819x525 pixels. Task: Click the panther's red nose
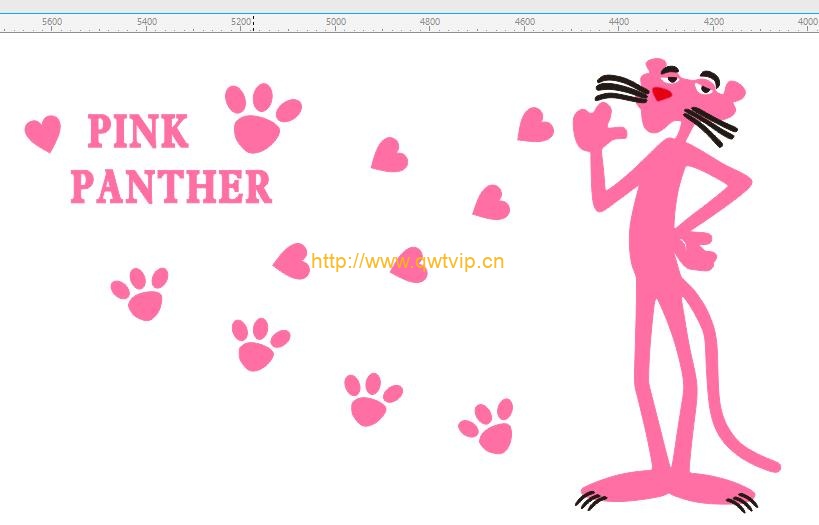pyautogui.click(x=661, y=94)
